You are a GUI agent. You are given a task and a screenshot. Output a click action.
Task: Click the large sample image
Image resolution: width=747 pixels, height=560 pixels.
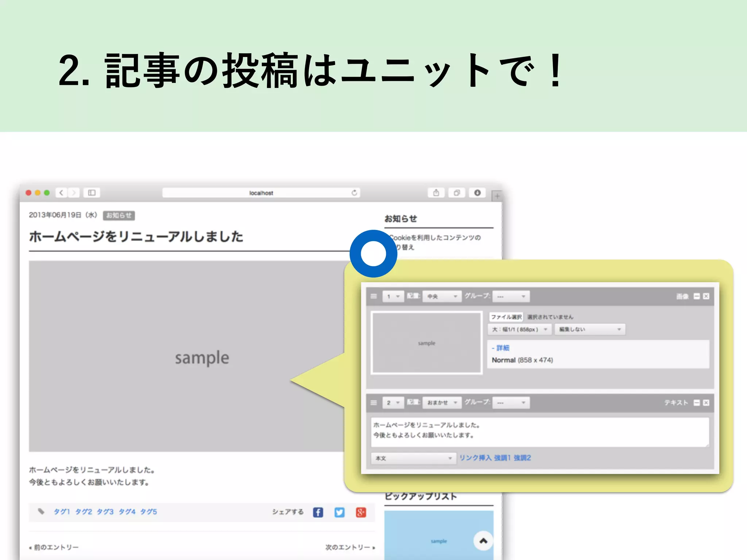click(187, 356)
